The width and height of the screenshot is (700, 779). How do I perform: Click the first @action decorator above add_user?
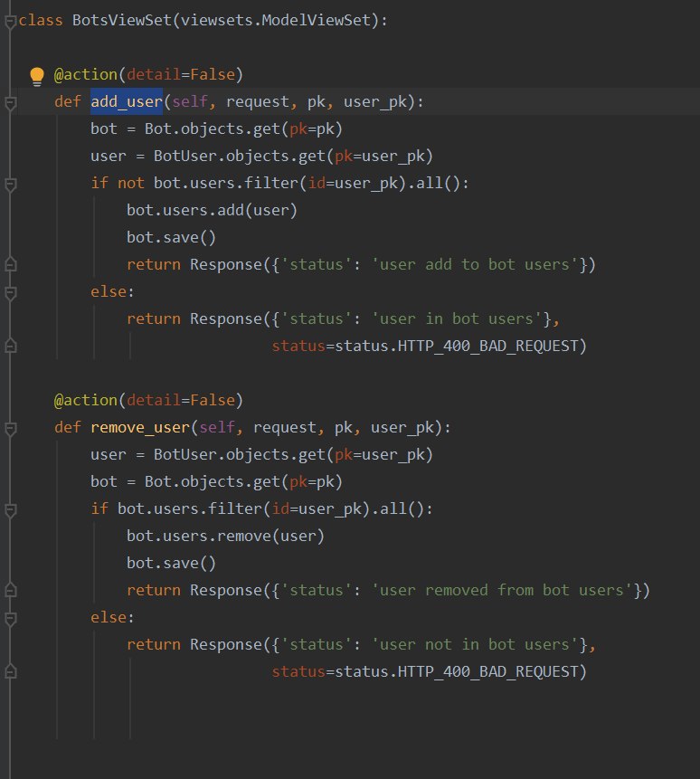click(148, 74)
